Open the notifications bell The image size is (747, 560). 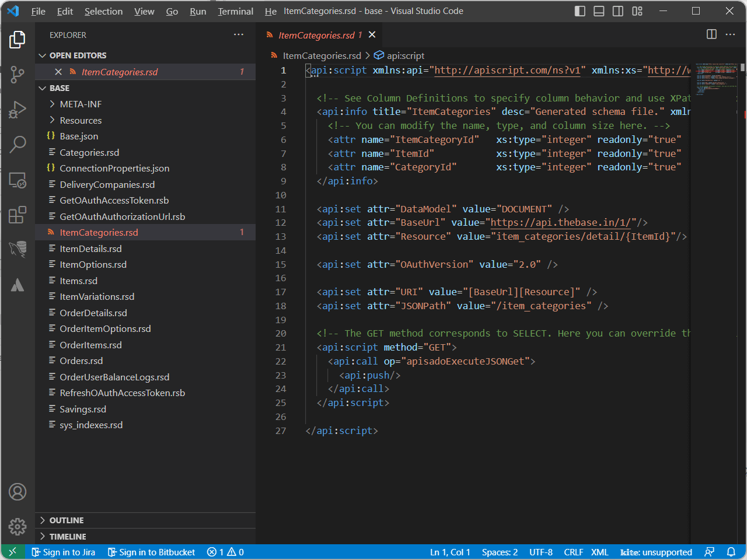click(731, 552)
